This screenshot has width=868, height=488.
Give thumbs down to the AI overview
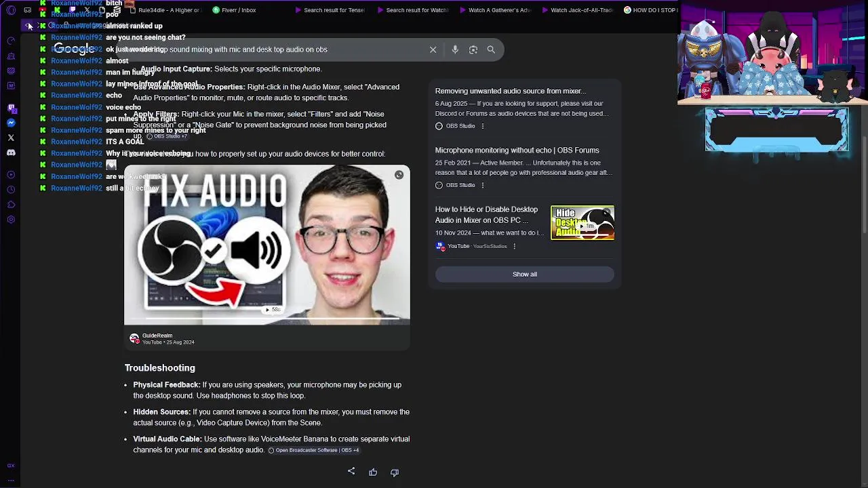[x=395, y=472]
